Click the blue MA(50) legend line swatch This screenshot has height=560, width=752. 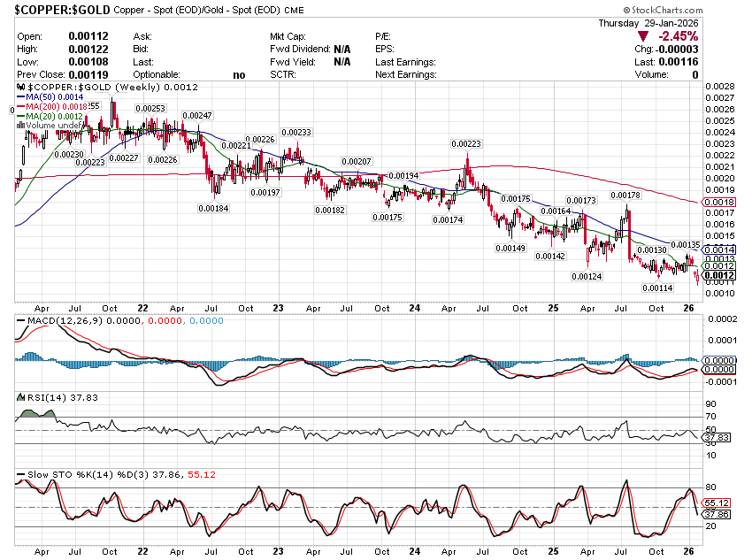[x=21, y=96]
